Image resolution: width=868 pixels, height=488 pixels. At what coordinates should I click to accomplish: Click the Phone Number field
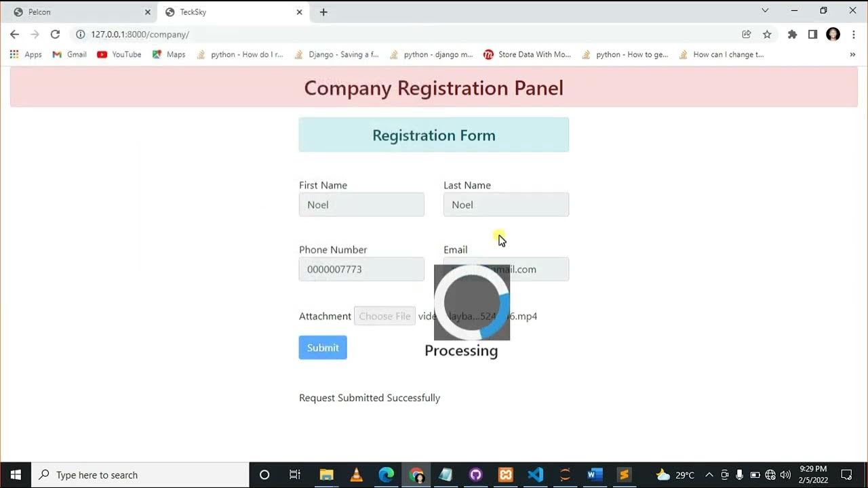361,269
